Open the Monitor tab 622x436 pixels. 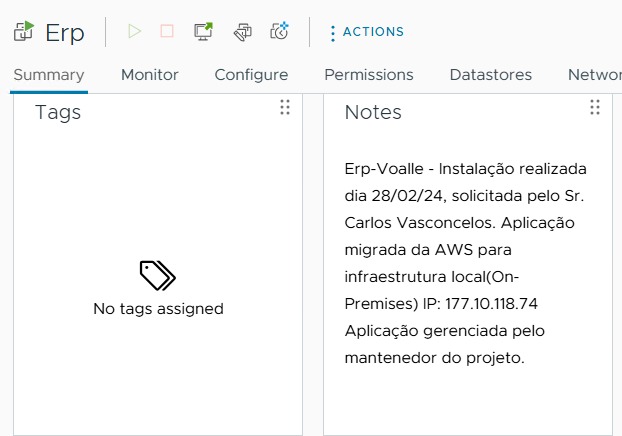pyautogui.click(x=150, y=75)
